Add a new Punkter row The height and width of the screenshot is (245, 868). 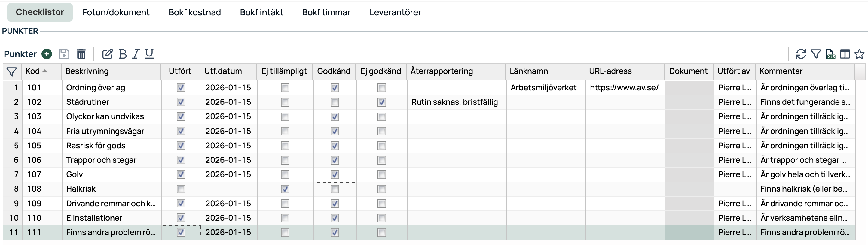click(x=47, y=54)
